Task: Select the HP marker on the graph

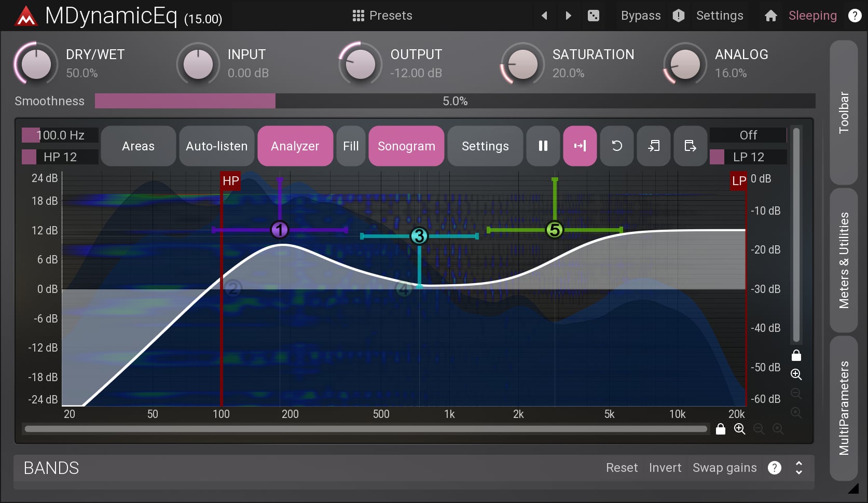Action: (x=230, y=181)
